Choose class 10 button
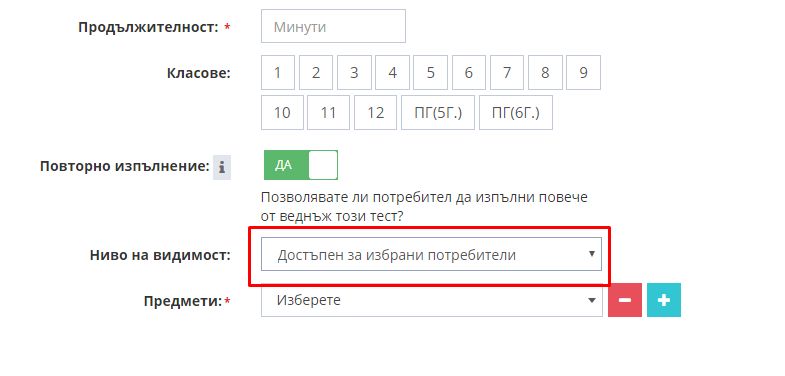 point(282,113)
